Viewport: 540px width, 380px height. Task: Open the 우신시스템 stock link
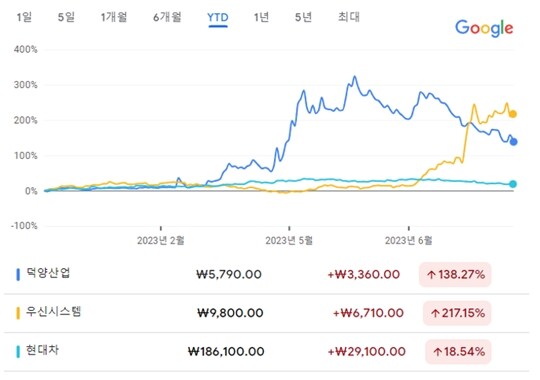[x=53, y=312]
